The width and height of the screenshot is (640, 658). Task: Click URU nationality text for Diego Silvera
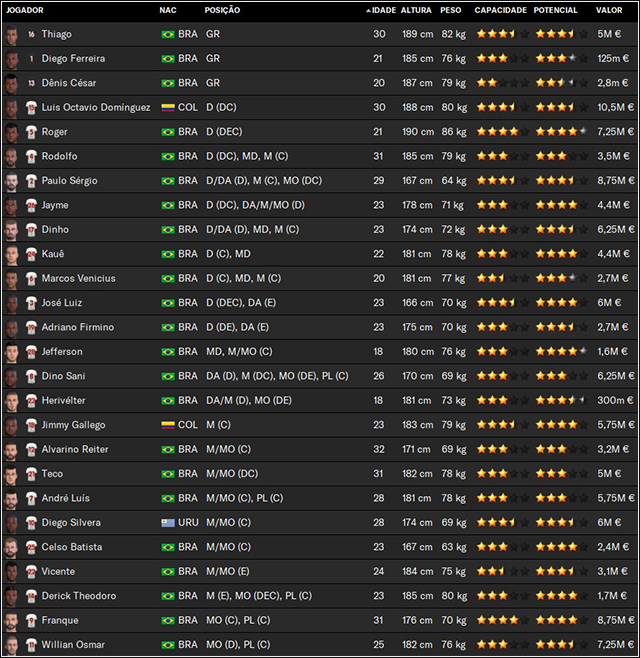(188, 523)
